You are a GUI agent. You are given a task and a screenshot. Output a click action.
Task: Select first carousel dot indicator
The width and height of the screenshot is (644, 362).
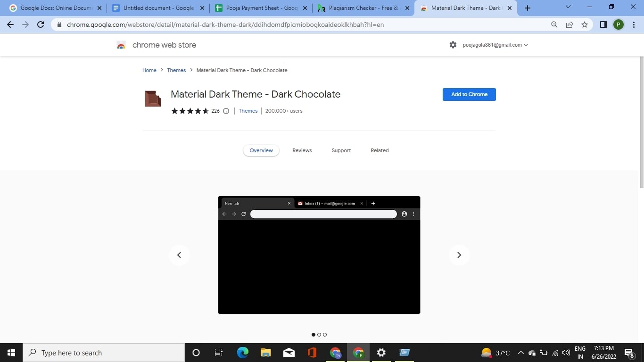pyautogui.click(x=314, y=335)
